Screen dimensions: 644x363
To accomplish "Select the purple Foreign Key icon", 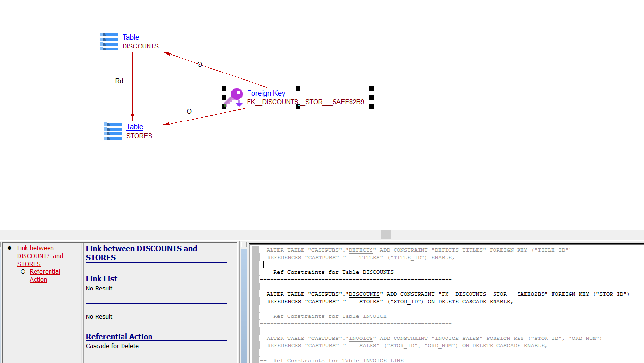I will click(x=234, y=97).
